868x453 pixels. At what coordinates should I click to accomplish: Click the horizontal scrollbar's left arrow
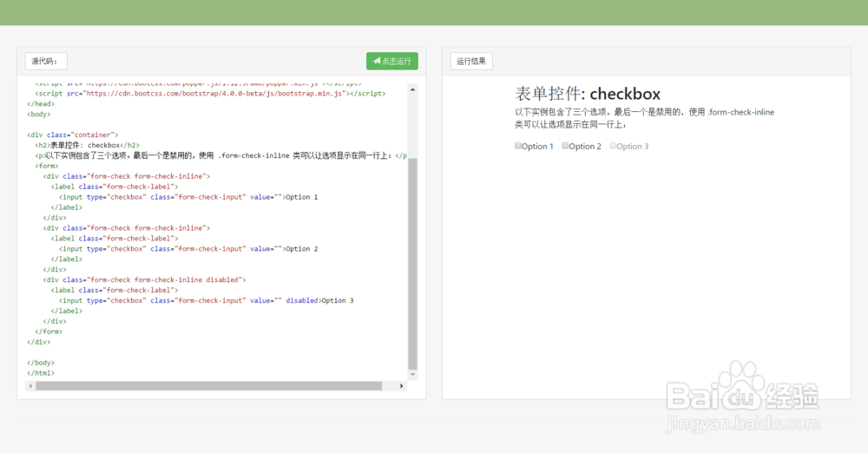30,386
